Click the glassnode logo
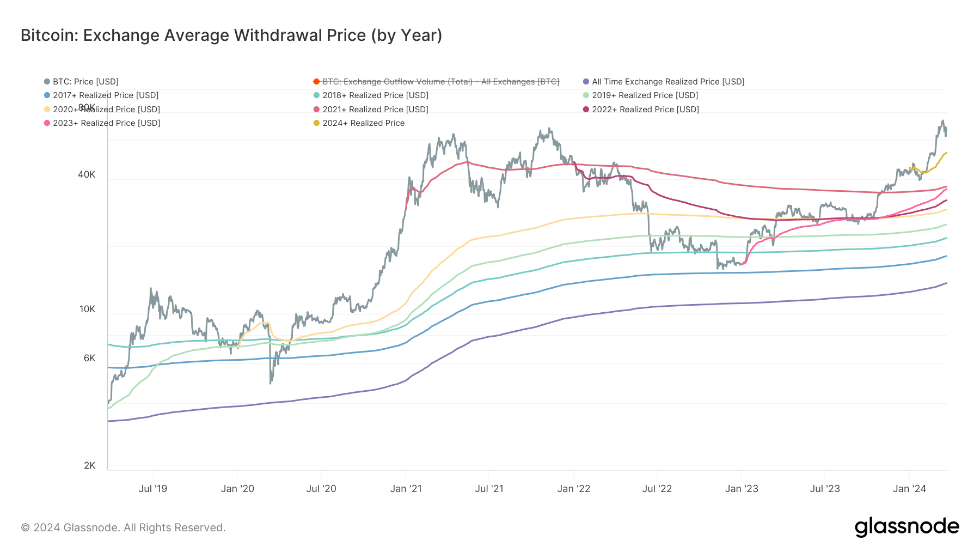Screen dimensions: 980x552 [x=906, y=527]
